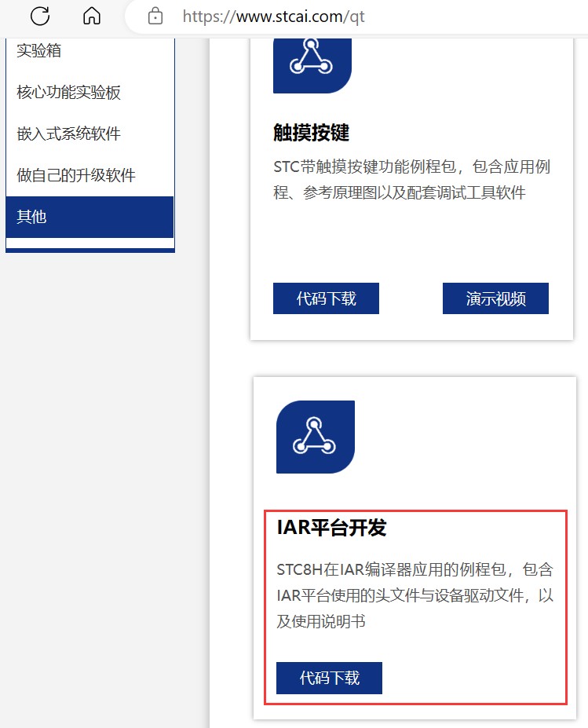Click the site security lock icon

(x=155, y=16)
